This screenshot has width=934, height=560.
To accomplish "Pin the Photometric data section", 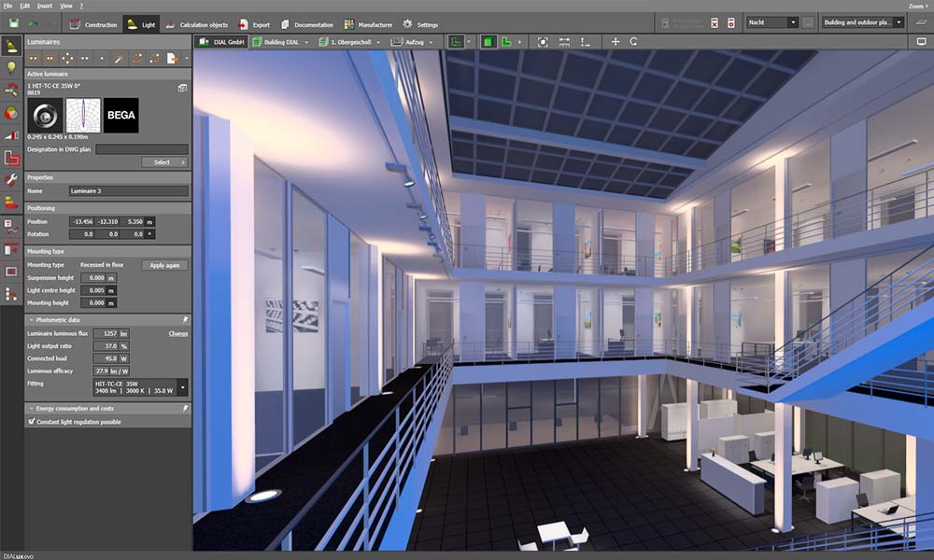I will coord(185,319).
